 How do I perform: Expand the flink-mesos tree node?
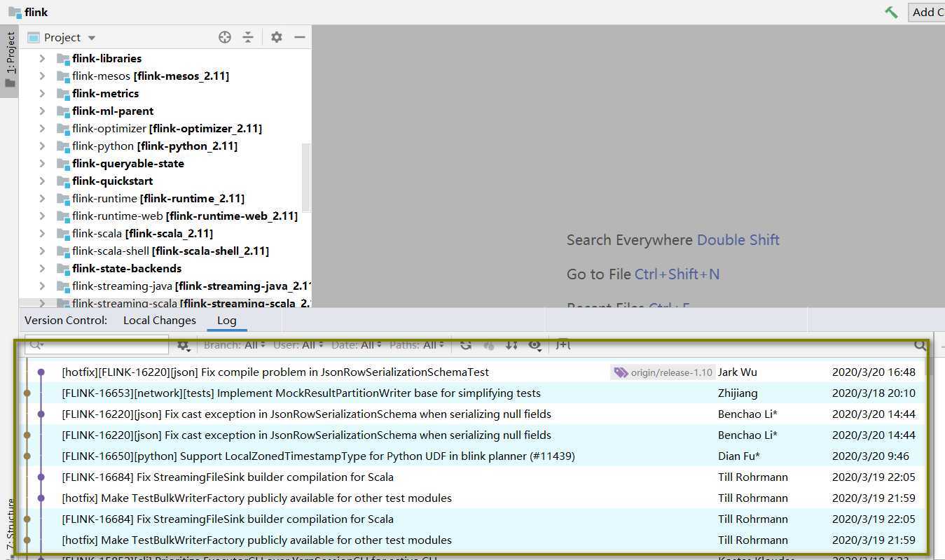pos(42,76)
